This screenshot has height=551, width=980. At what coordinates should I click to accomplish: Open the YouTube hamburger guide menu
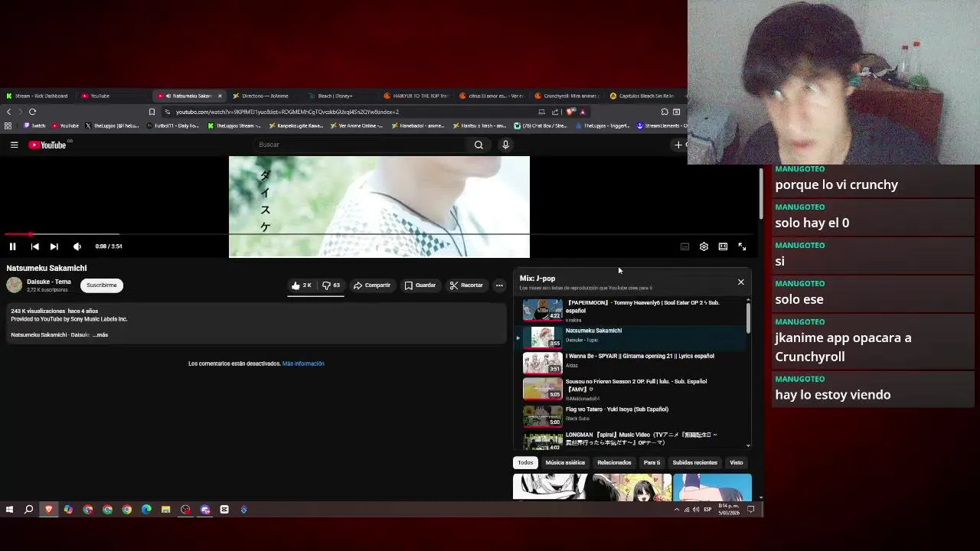tap(14, 145)
